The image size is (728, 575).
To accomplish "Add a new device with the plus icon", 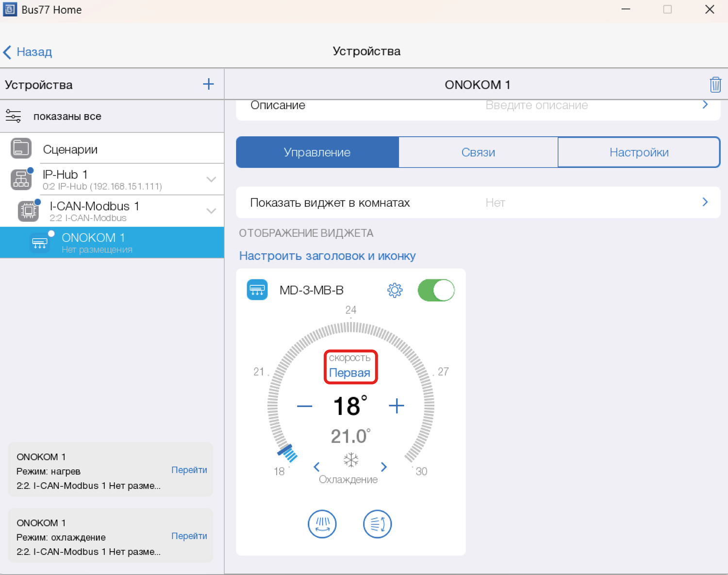I will click(x=208, y=84).
